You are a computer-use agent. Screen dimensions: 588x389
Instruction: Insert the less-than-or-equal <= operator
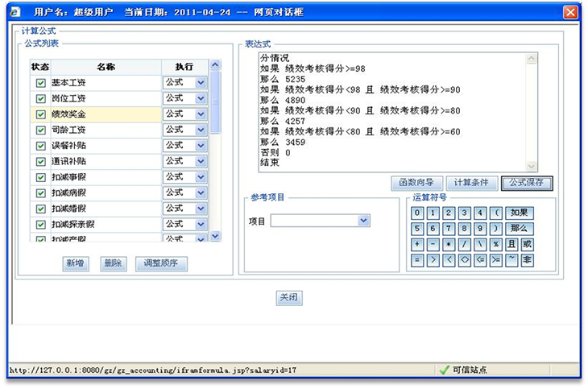pyautogui.click(x=480, y=260)
